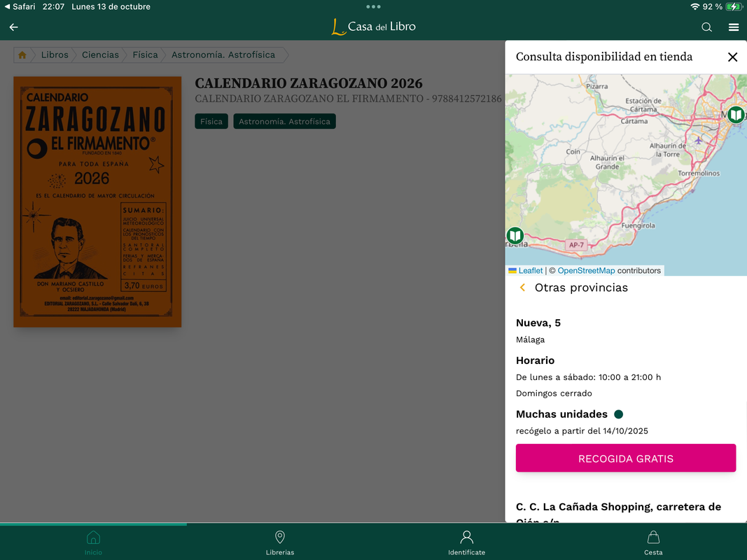Click the 'recógelo a partir del 14/10/2025' text
747x560 pixels.
[582, 431]
